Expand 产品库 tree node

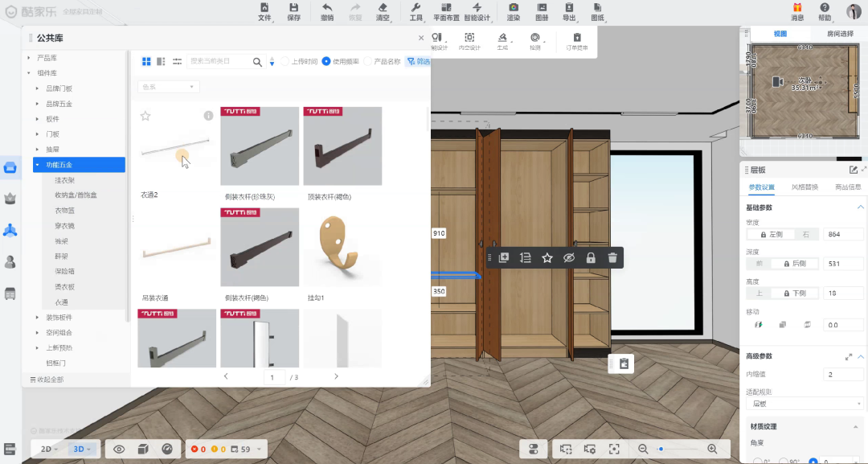29,58
